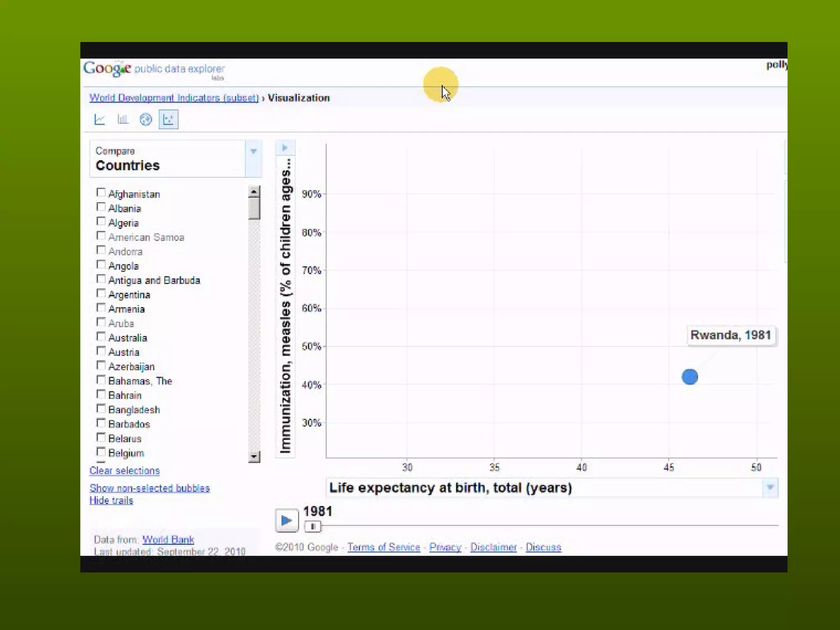Switch to line chart view

coord(100,119)
